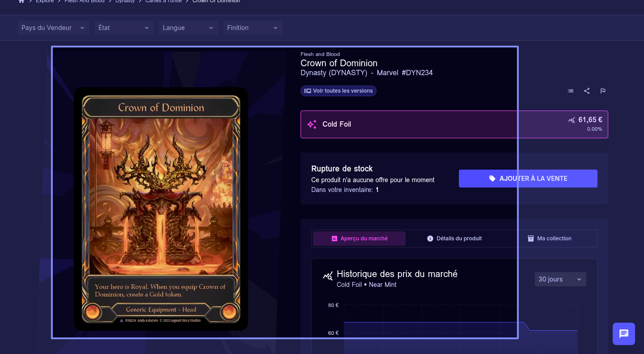Screen dimensions: 644x354
Task: Change the 30 jours price history period
Action: tap(560, 279)
